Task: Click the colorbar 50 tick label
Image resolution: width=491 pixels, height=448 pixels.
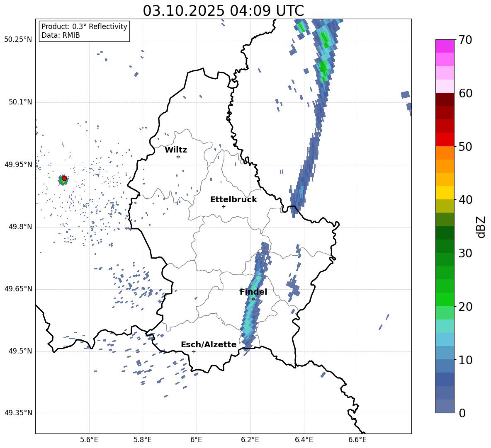Action: click(465, 147)
